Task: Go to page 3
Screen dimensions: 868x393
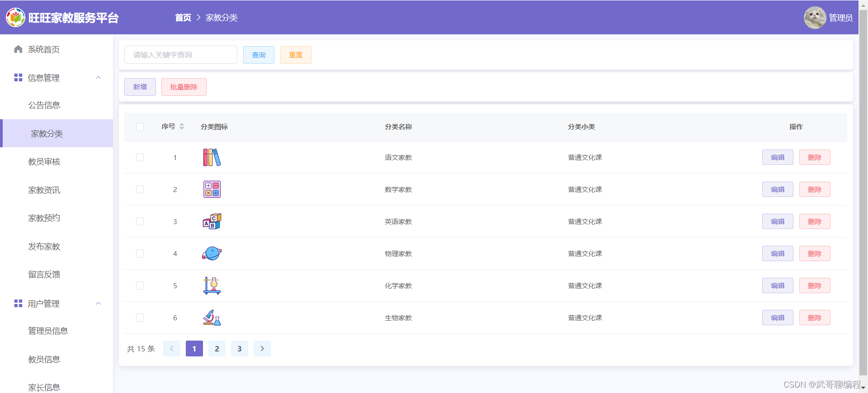Action: 240,349
